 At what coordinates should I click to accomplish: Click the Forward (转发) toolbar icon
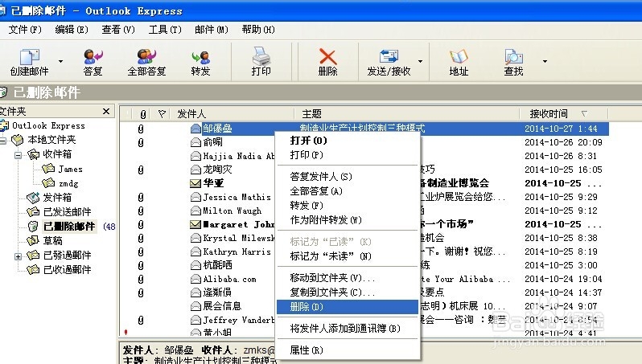(x=200, y=56)
